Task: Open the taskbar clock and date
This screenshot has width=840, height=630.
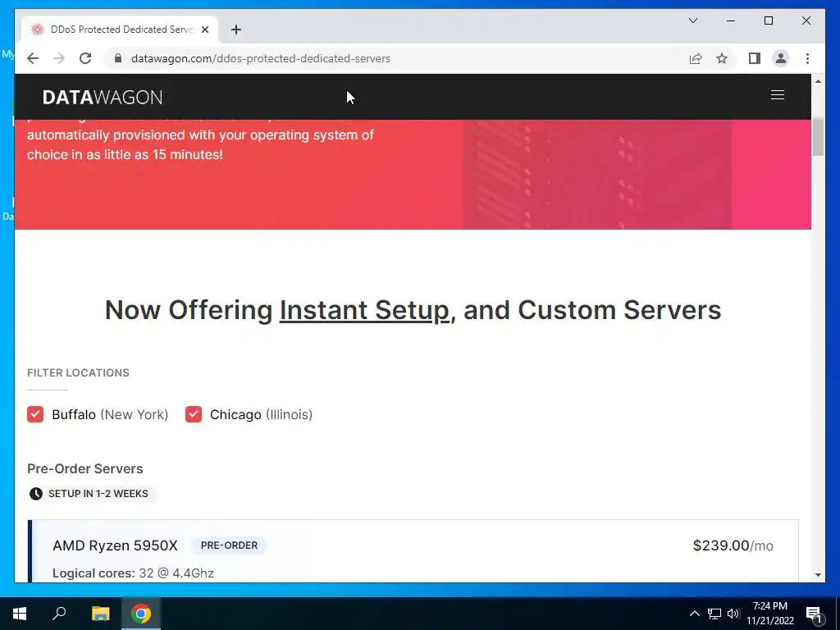Action: pyautogui.click(x=769, y=614)
